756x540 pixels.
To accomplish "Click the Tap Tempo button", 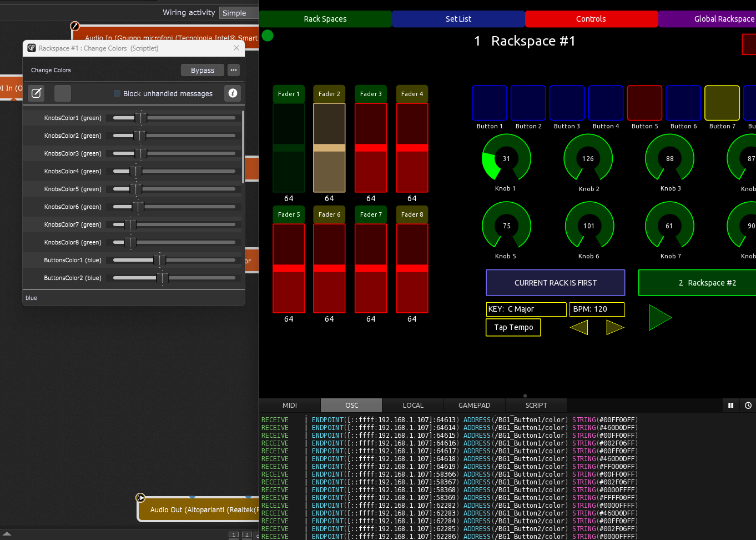I will point(513,327).
